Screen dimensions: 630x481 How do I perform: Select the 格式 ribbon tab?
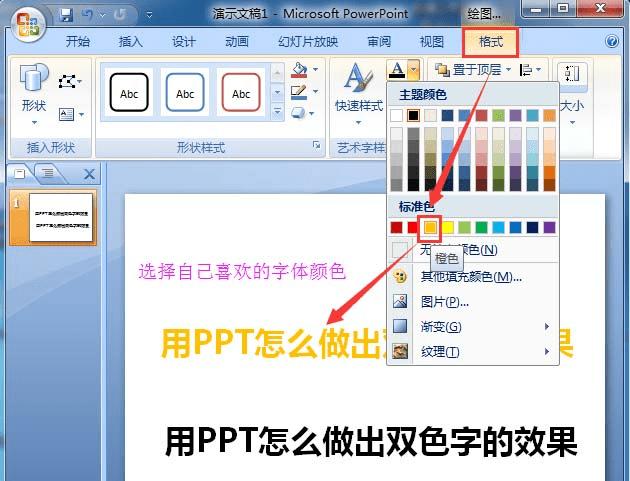click(490, 41)
